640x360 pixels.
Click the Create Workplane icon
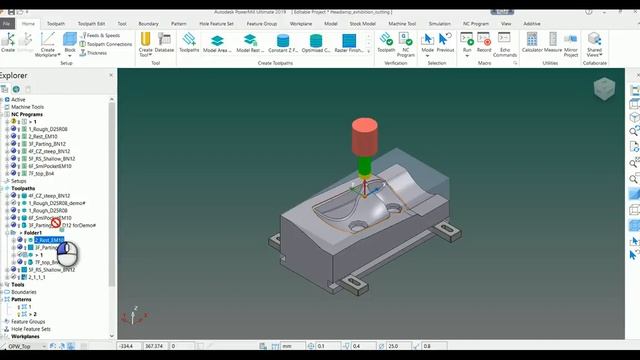point(47,40)
